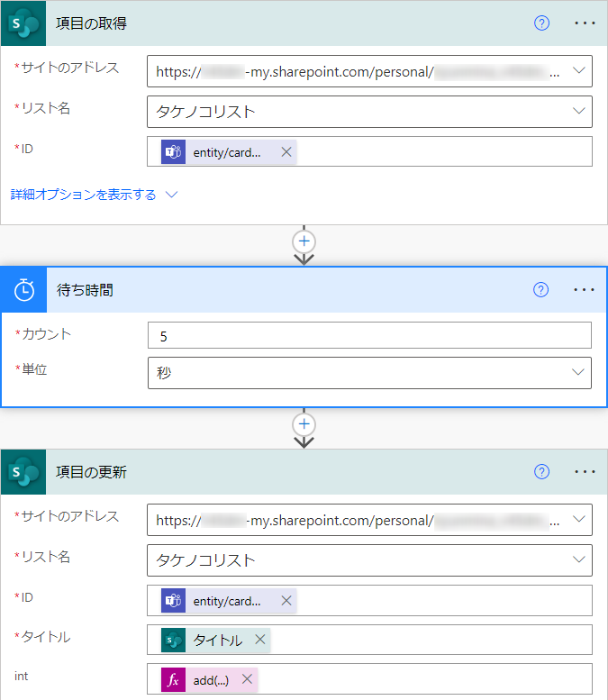Screen dimensions: 608x700
Task: Click the ID input field in 項目の更新
Action: coord(369,600)
